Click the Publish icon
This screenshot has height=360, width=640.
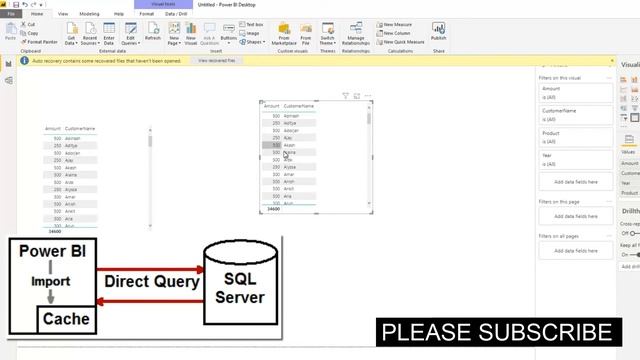coord(438,31)
